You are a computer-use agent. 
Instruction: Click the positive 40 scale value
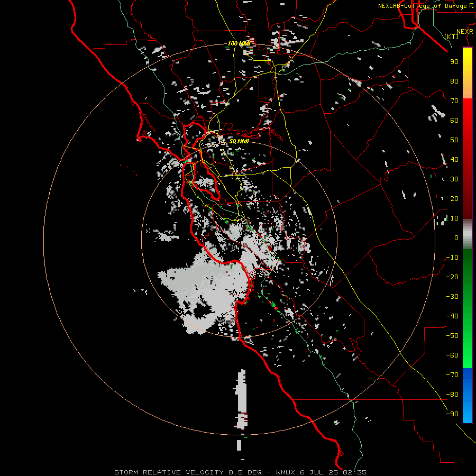coord(454,160)
